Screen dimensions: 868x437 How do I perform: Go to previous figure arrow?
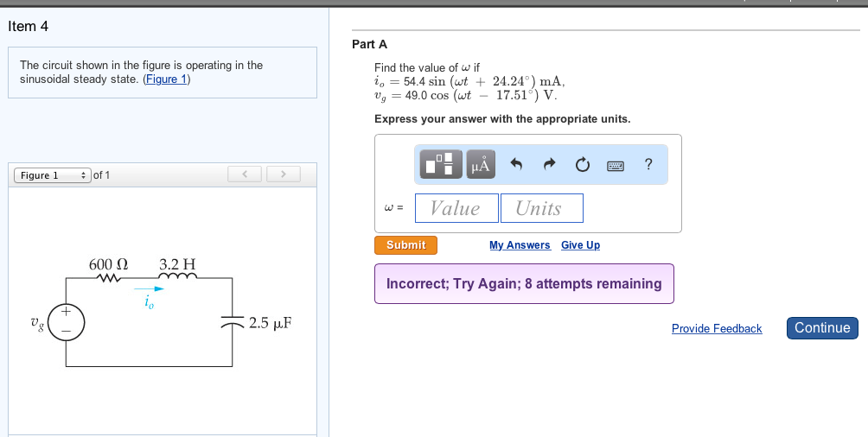point(244,174)
